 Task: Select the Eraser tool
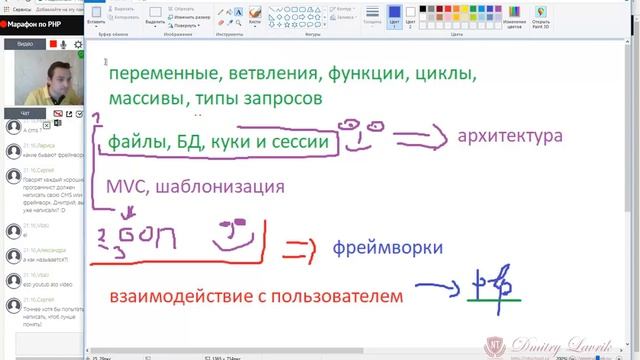[221, 22]
